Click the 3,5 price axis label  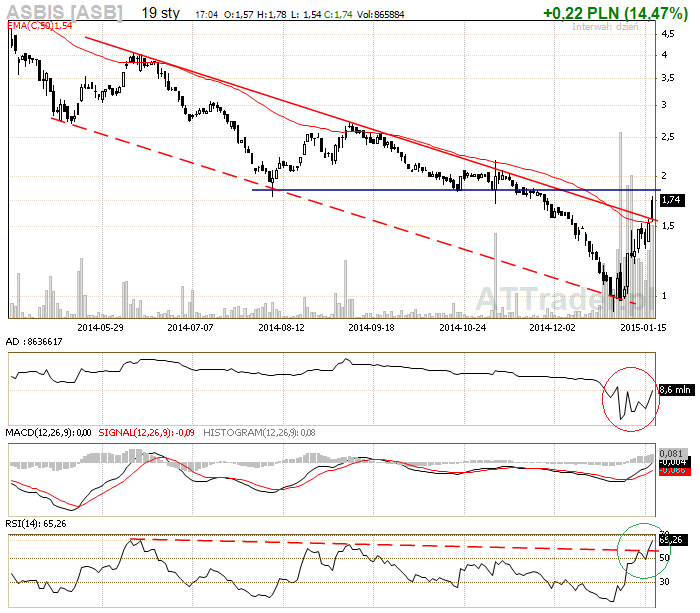point(668,78)
